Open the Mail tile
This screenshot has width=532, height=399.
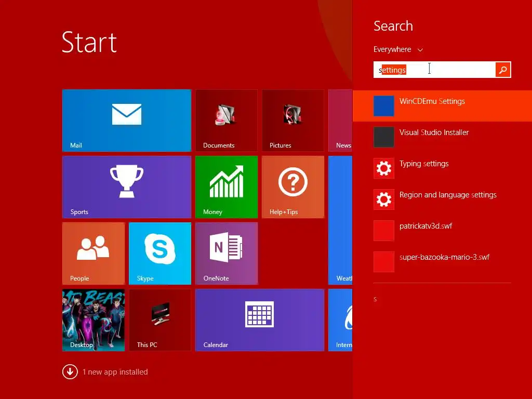(127, 121)
